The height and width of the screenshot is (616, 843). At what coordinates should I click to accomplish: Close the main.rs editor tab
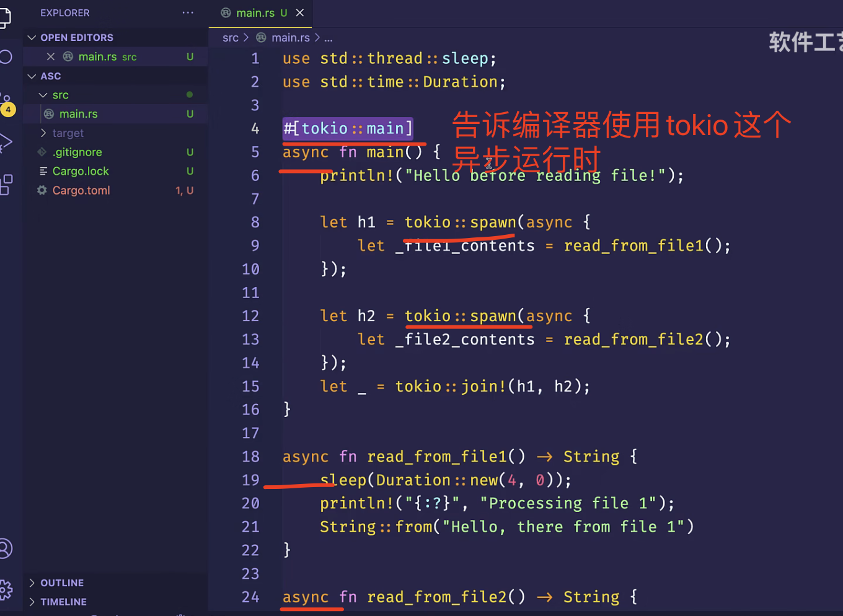click(300, 13)
